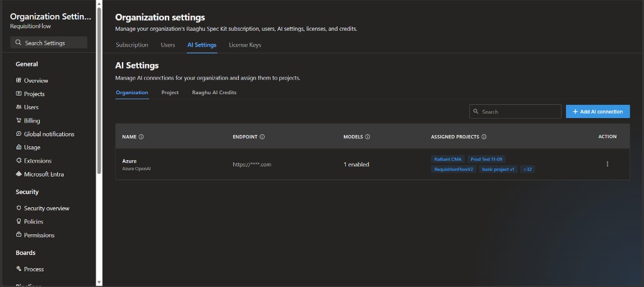Click the Usage chart icon
Image resolution: width=644 pixels, height=287 pixels.
pyautogui.click(x=18, y=147)
